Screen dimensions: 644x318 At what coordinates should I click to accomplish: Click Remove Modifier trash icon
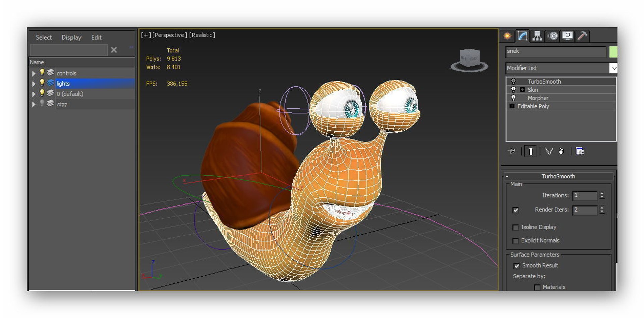561,151
